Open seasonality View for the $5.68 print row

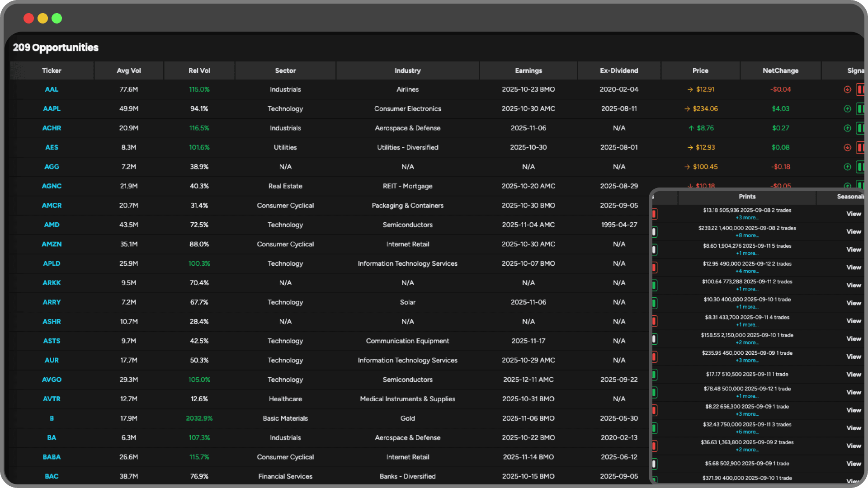tap(854, 464)
